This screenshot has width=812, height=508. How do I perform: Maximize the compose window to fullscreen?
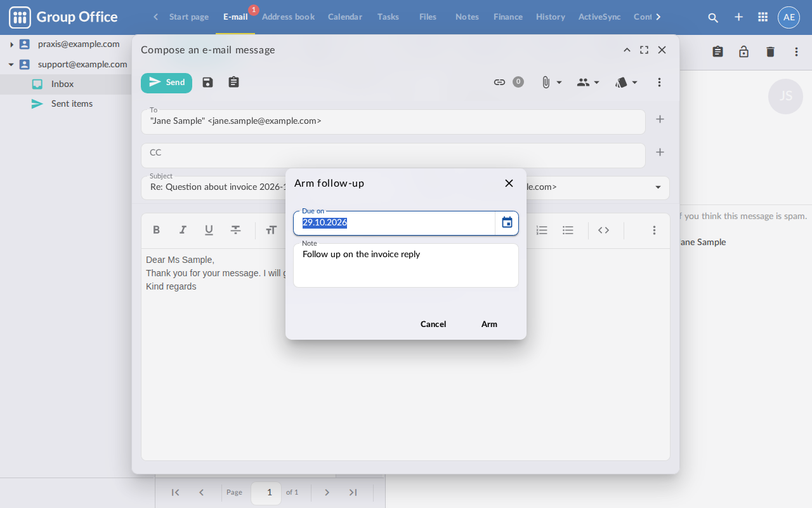[644, 50]
